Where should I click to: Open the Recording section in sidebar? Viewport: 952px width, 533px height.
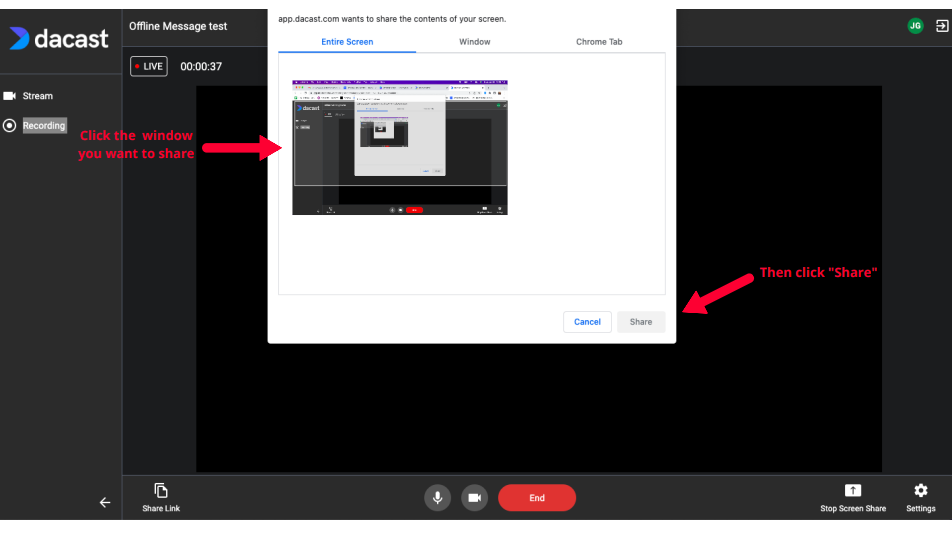44,126
